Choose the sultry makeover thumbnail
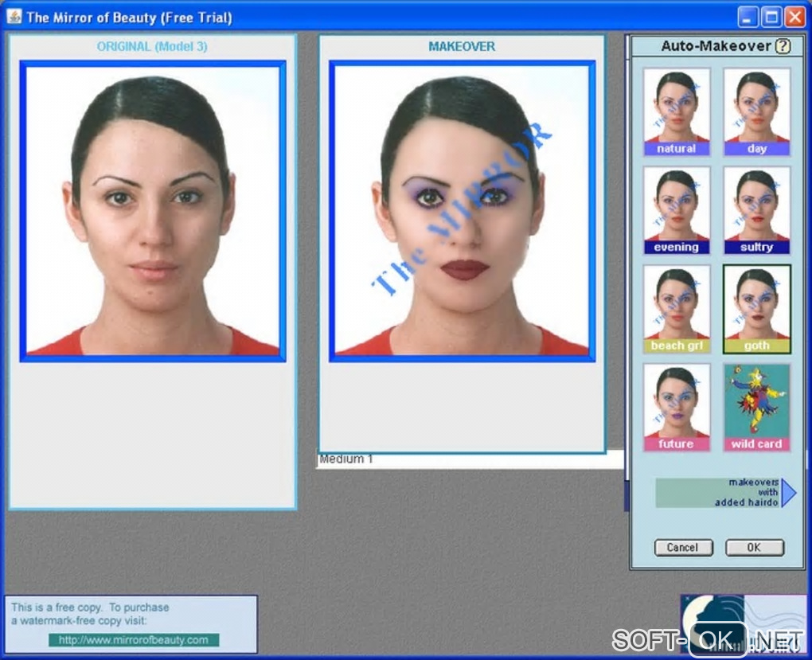 tap(756, 210)
